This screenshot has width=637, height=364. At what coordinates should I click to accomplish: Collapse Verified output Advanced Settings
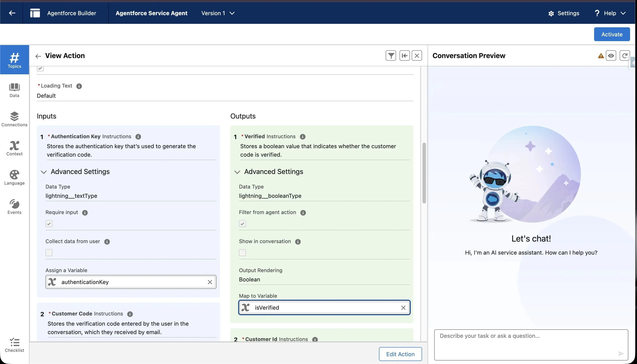point(237,172)
